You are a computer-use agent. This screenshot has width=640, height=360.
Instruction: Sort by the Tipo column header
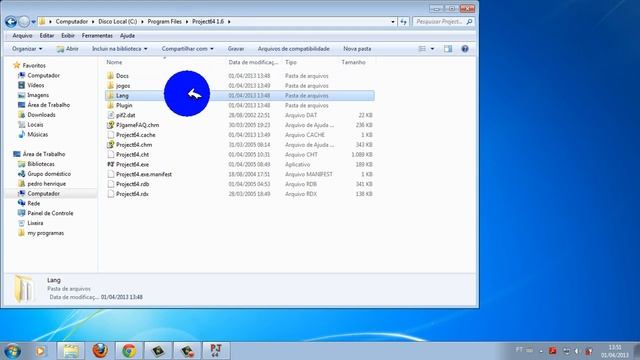tap(291, 62)
